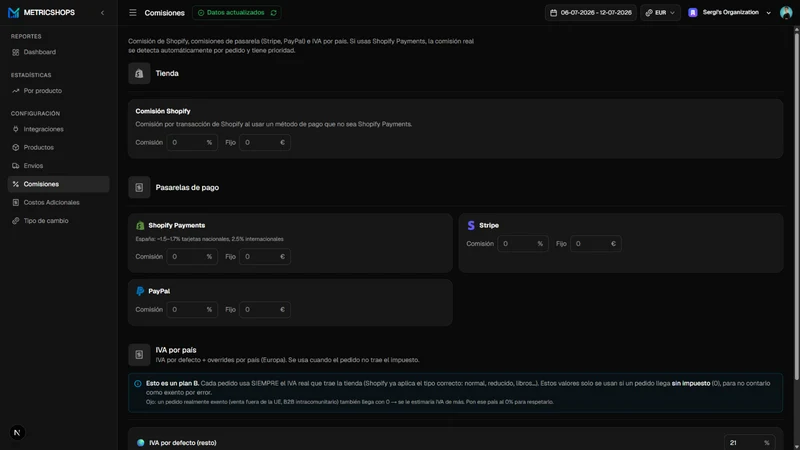
Task: Click the Comisión Shopify heading
Action: coord(163,111)
